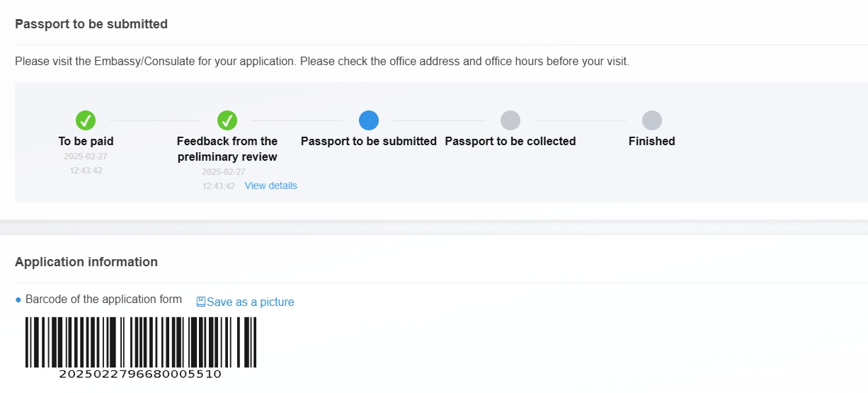Image resolution: width=868 pixels, height=393 pixels.
Task: Click the save icon beside Save as a picture
Action: [x=201, y=302]
